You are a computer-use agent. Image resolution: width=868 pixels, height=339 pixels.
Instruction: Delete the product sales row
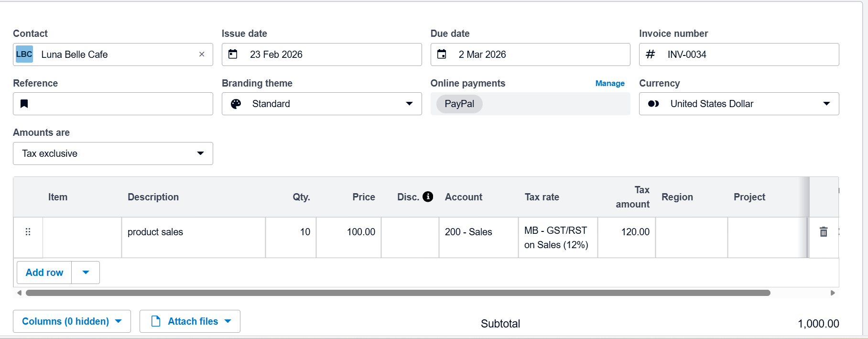click(x=823, y=232)
